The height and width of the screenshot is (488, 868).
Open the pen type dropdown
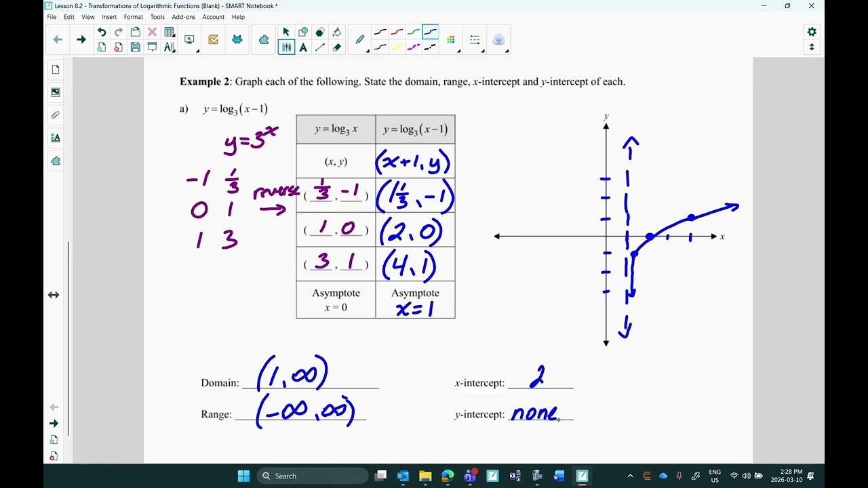[x=361, y=40]
